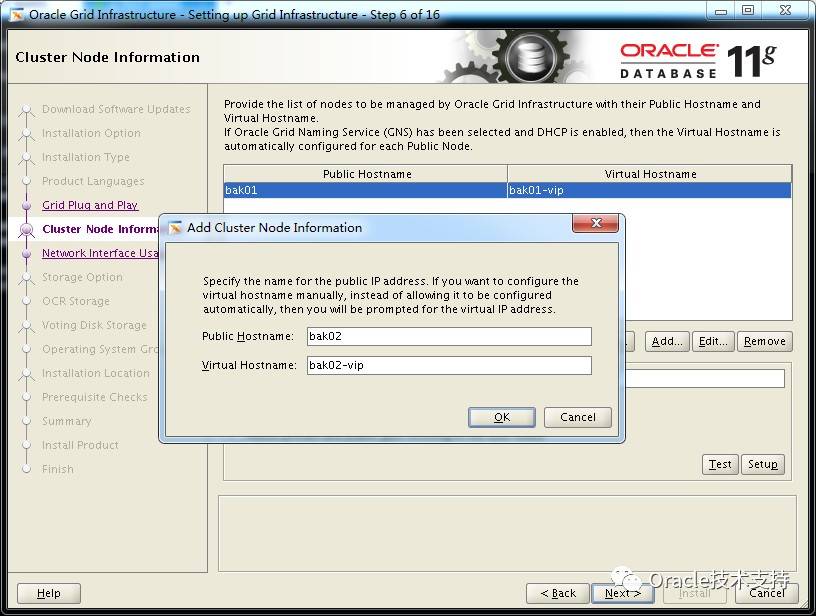Click the Finish step
The width and height of the screenshot is (816, 616).
[x=58, y=469]
